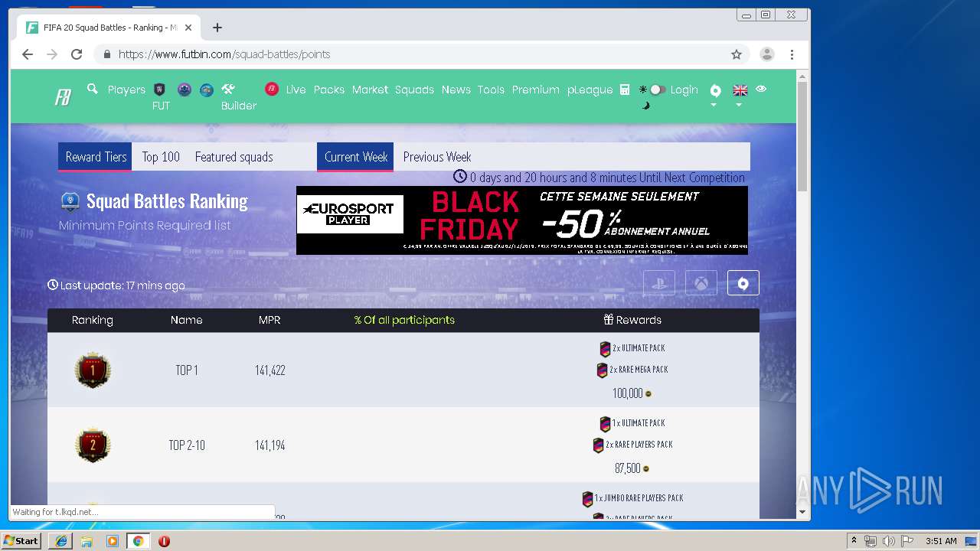The height and width of the screenshot is (551, 980).
Task: Click the Futbin FB logo
Action: click(63, 97)
